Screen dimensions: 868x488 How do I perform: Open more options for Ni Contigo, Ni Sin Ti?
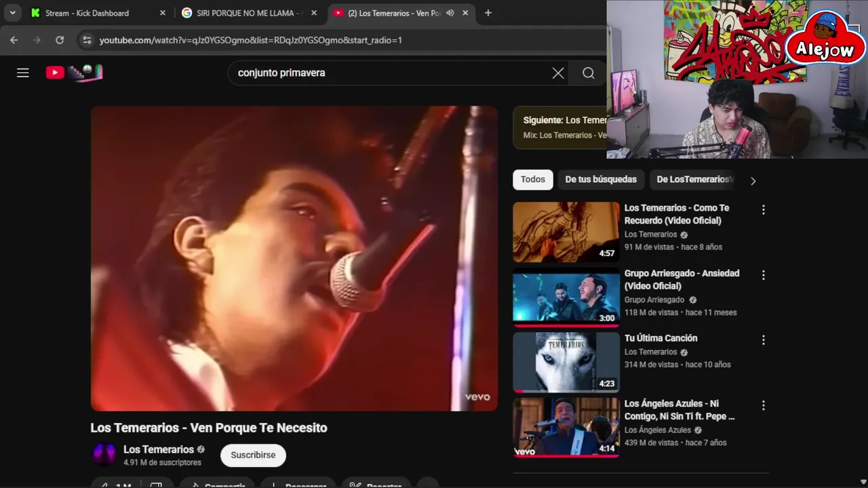(763, 405)
